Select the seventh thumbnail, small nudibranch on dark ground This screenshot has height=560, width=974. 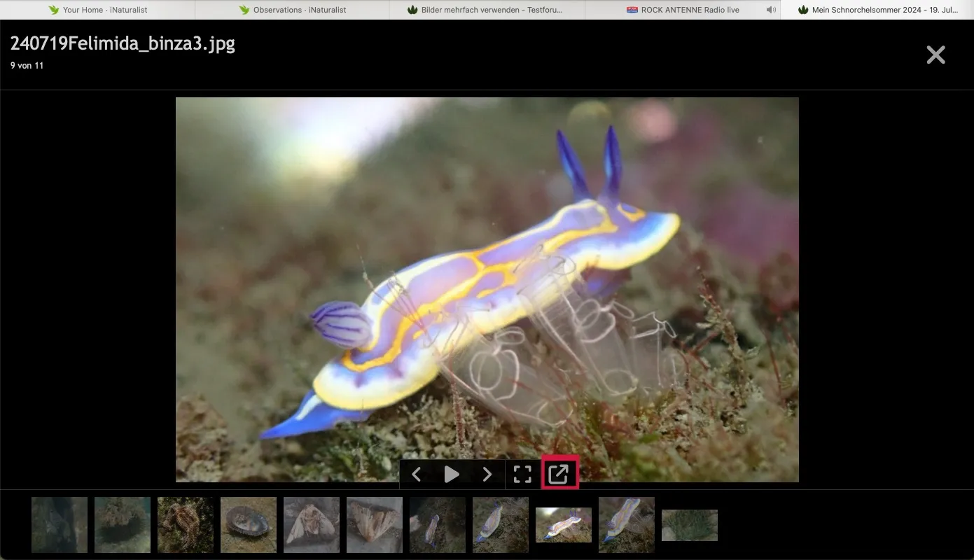pos(438,525)
